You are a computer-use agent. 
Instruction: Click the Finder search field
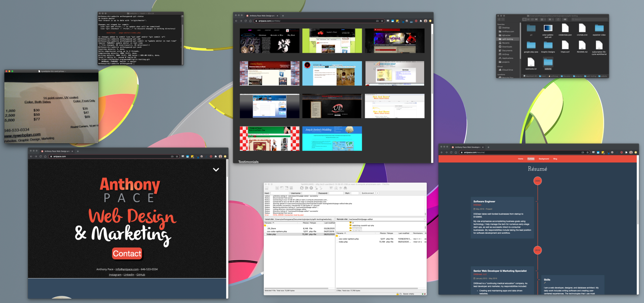[589, 20]
